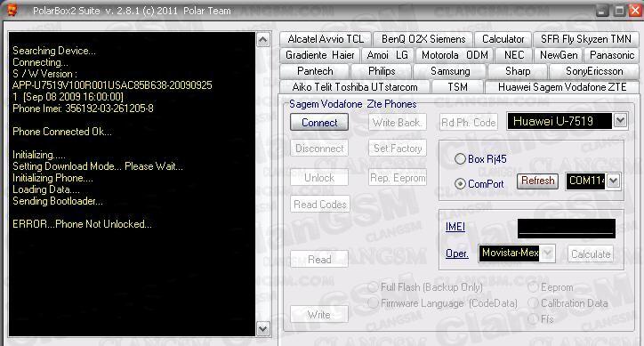Select the Samsung tab
Screen dimensions: 644x346
point(450,71)
